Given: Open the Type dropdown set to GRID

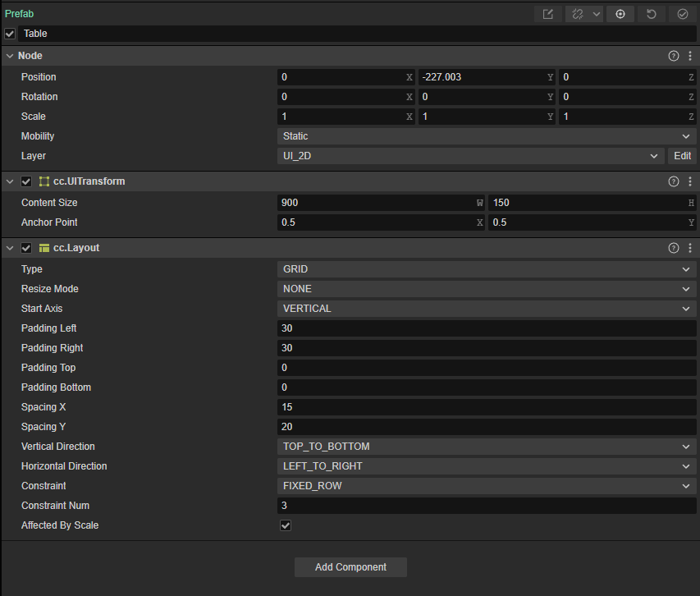Looking at the screenshot, I should 487,269.
